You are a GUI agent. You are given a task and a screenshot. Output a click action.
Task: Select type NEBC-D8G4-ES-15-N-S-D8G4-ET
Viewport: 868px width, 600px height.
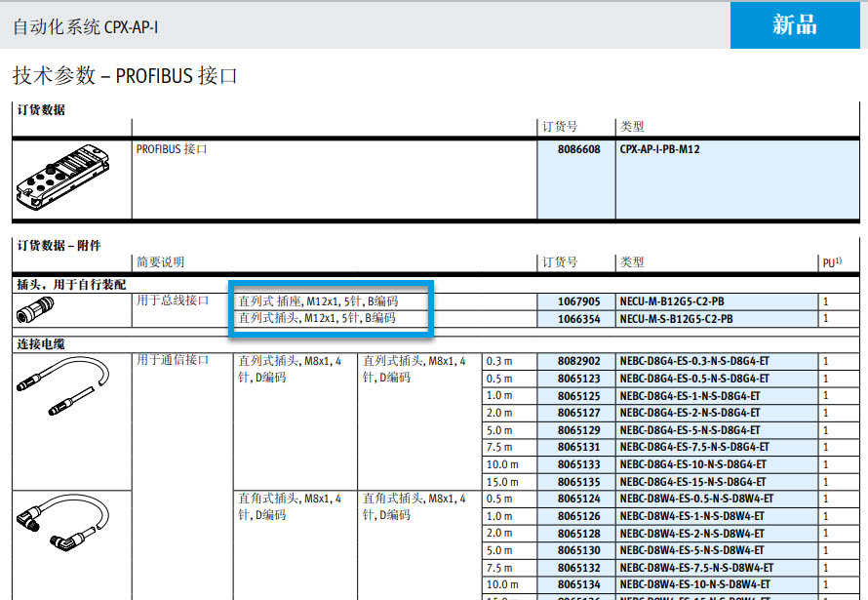[x=692, y=482]
